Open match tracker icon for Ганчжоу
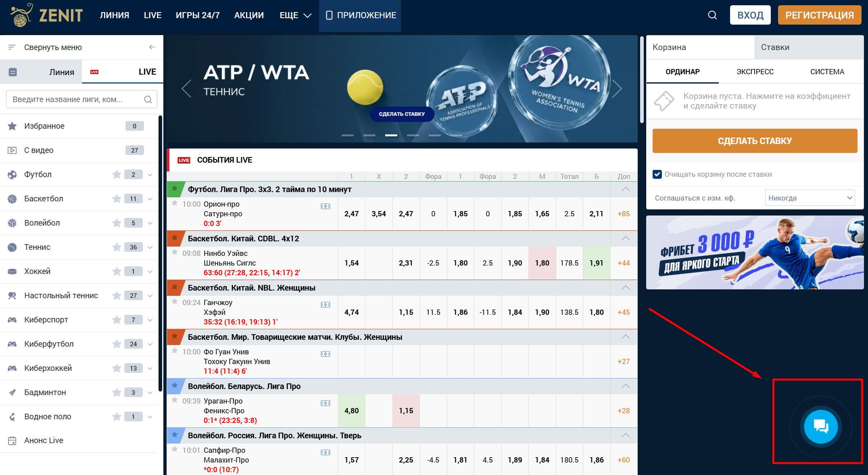This screenshot has width=868, height=475. [325, 305]
